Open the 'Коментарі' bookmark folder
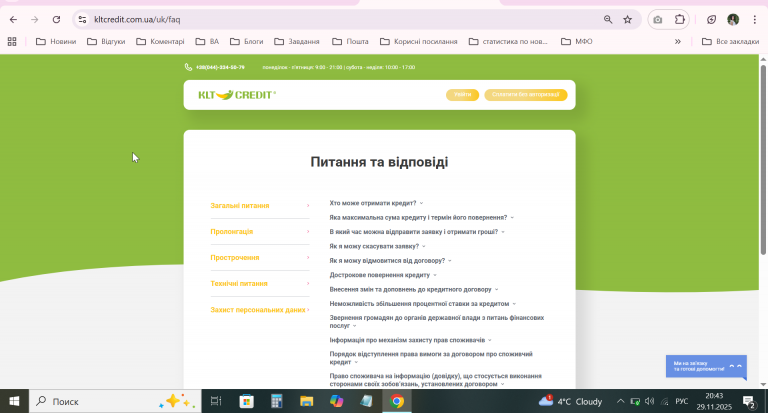Viewport: 768px width, 413px height. coord(160,42)
